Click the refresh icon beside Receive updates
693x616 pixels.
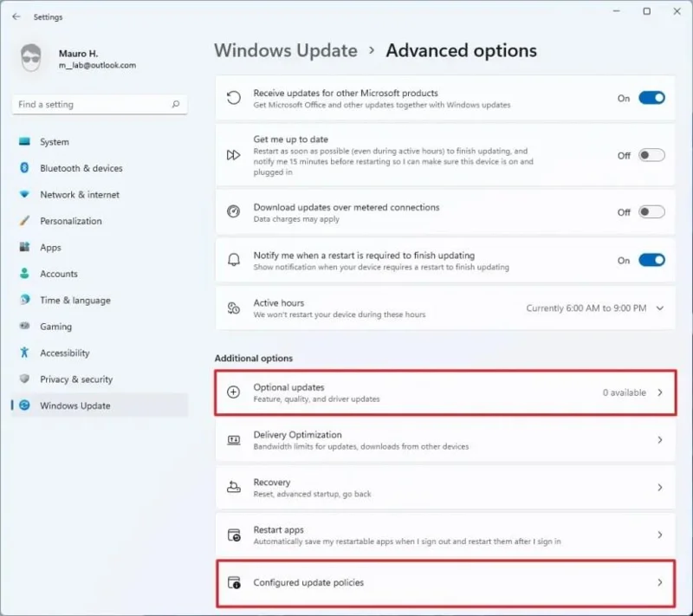click(233, 98)
